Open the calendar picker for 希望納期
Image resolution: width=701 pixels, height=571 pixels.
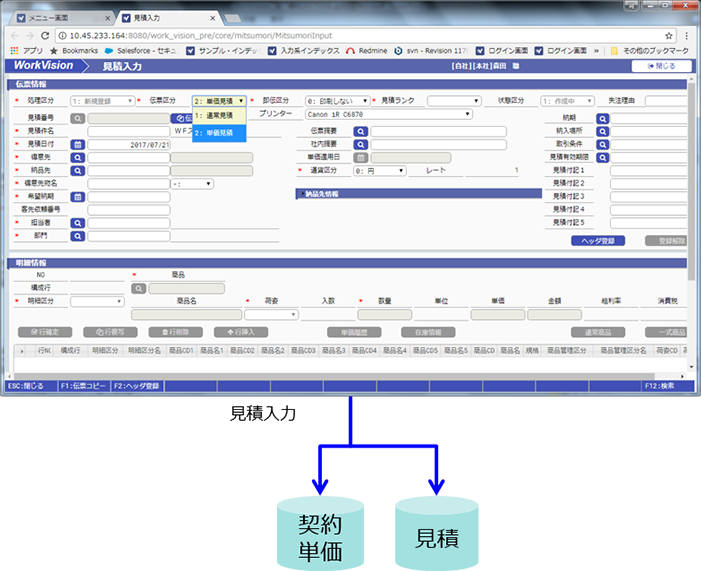click(77, 197)
